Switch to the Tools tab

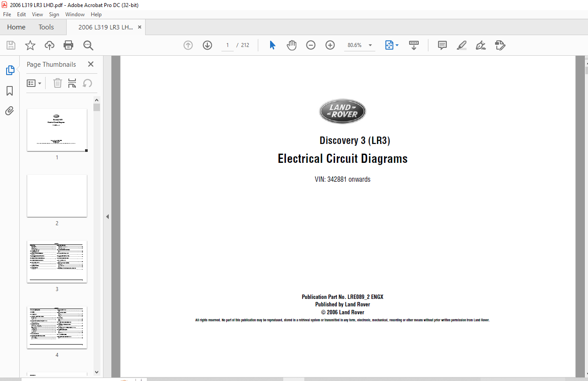point(46,27)
